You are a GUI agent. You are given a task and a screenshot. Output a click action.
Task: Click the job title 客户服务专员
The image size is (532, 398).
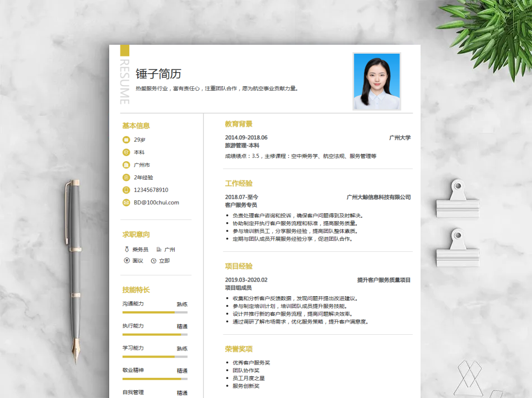241,205
